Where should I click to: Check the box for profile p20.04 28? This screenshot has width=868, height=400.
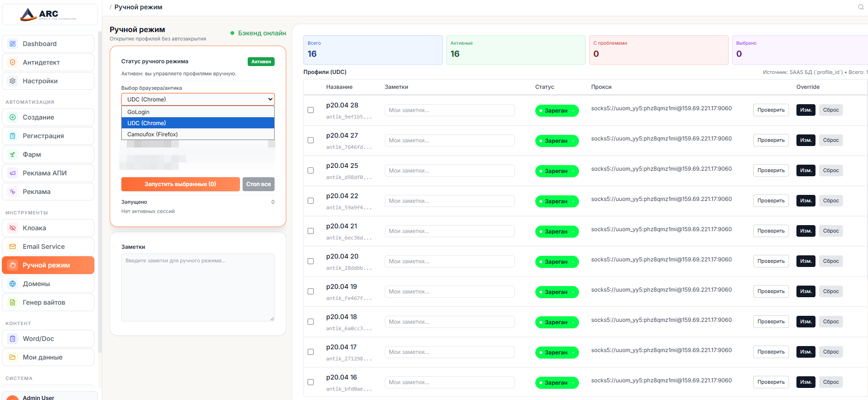point(310,110)
